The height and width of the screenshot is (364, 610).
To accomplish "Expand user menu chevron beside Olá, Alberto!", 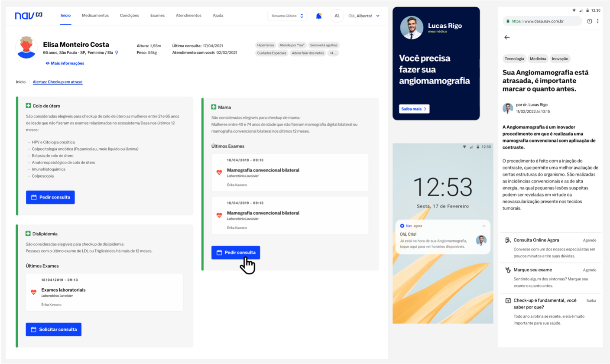I will click(x=378, y=16).
